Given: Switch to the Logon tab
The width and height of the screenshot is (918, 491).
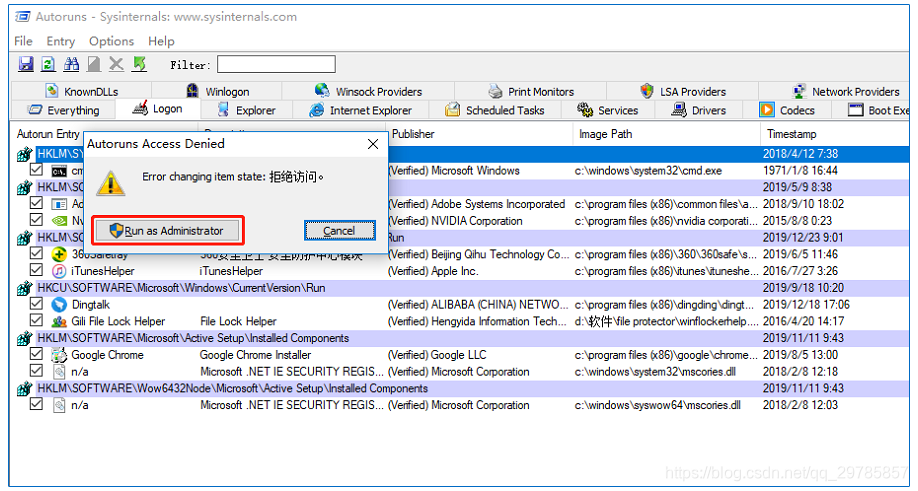Looking at the screenshot, I should 158,109.
